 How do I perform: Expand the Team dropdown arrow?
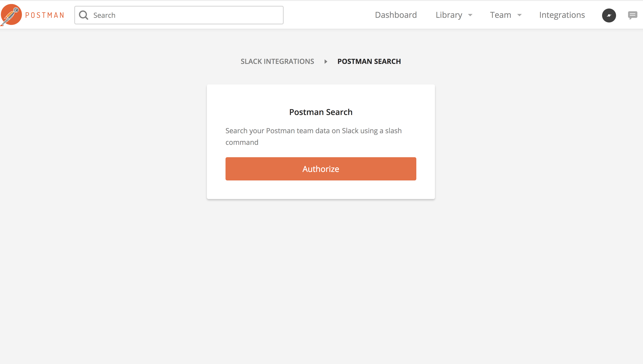520,15
